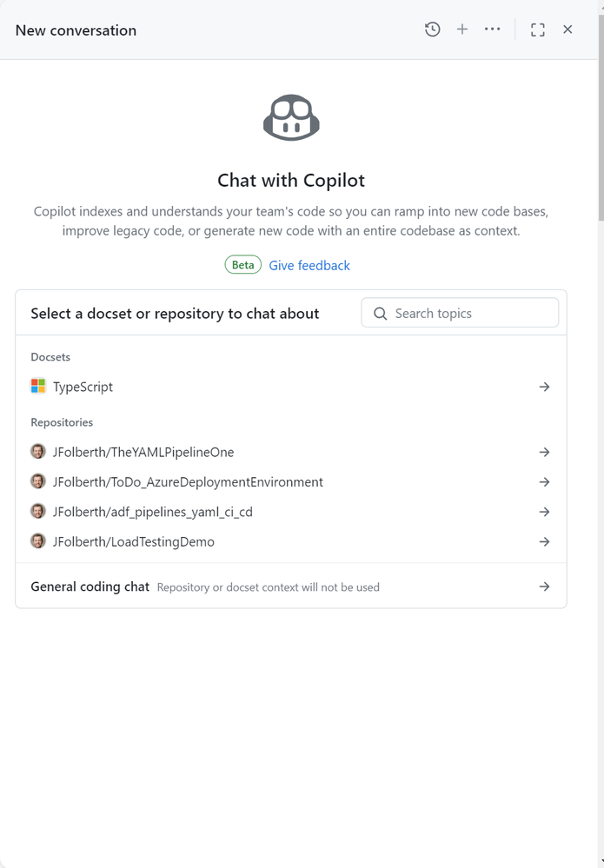Click the Beta badge label
Screen dimensions: 604x868
point(243,265)
